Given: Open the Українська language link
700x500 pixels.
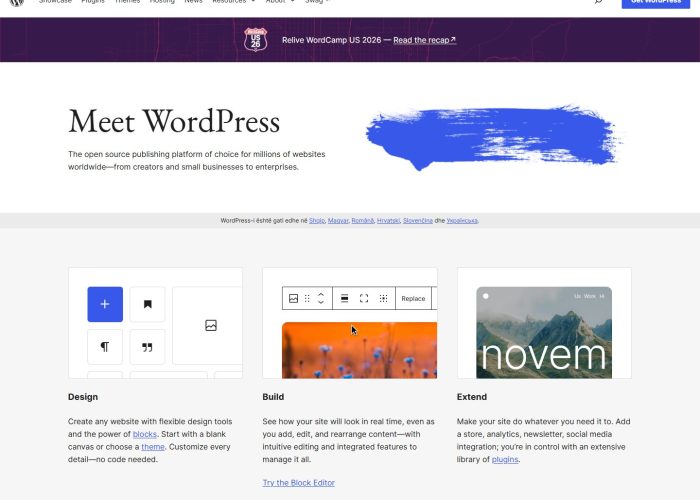Looking at the screenshot, I should coord(462,221).
